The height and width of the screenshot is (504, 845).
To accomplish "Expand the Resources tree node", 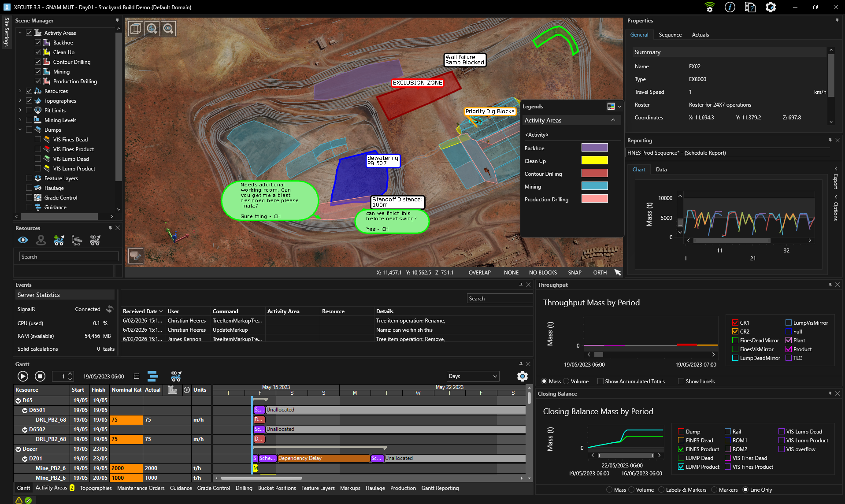I will (x=20, y=91).
